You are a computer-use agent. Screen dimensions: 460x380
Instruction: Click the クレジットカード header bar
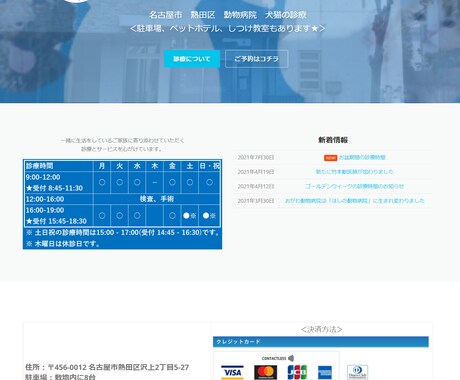(x=321, y=342)
